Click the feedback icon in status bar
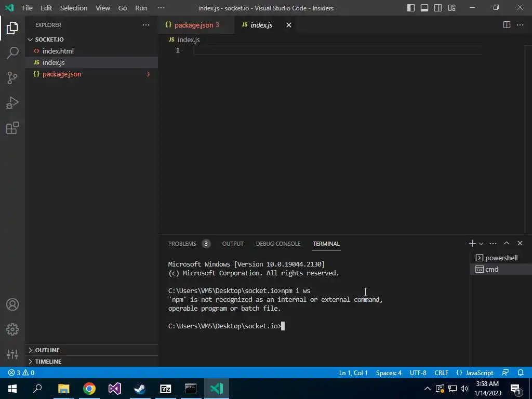The height and width of the screenshot is (399, 532). [x=505, y=373]
